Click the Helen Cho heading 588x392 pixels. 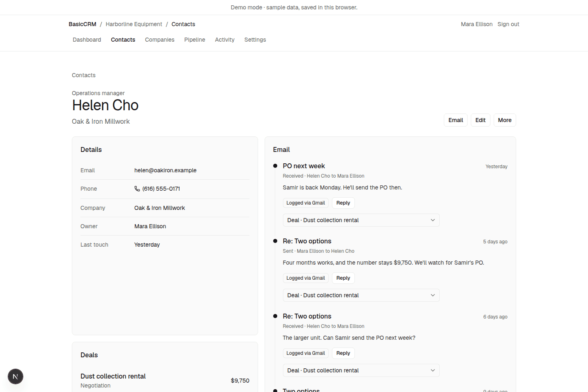(105, 105)
